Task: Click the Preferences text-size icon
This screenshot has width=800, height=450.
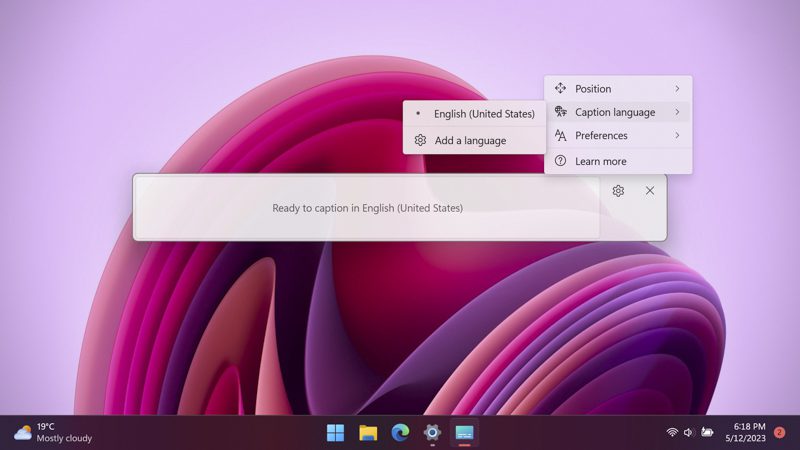Action: [x=560, y=135]
